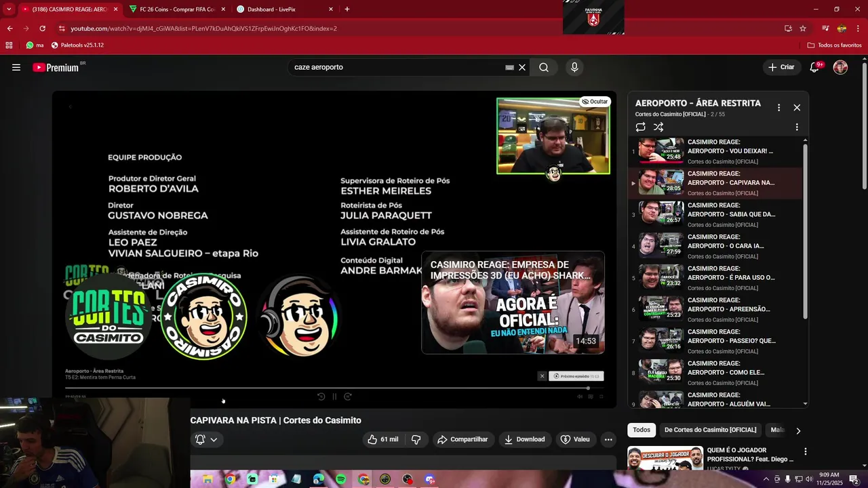Select De Cortes do Casimito [OFICIAL] chip
Image resolution: width=868 pixels, height=488 pixels.
[x=710, y=430]
